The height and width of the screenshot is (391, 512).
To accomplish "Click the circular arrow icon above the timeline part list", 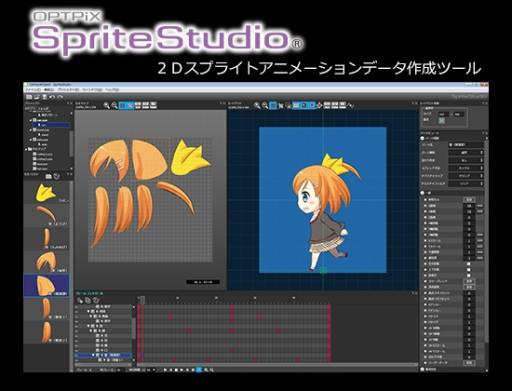I will 96,300.
